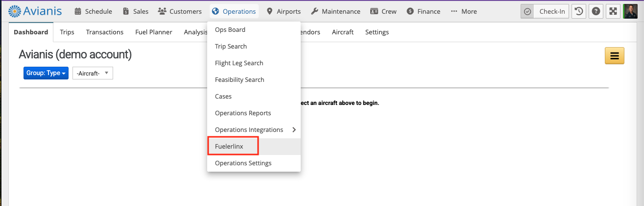The image size is (644, 206).
Task: Switch to the Fuel Planner tab
Action: 154,32
